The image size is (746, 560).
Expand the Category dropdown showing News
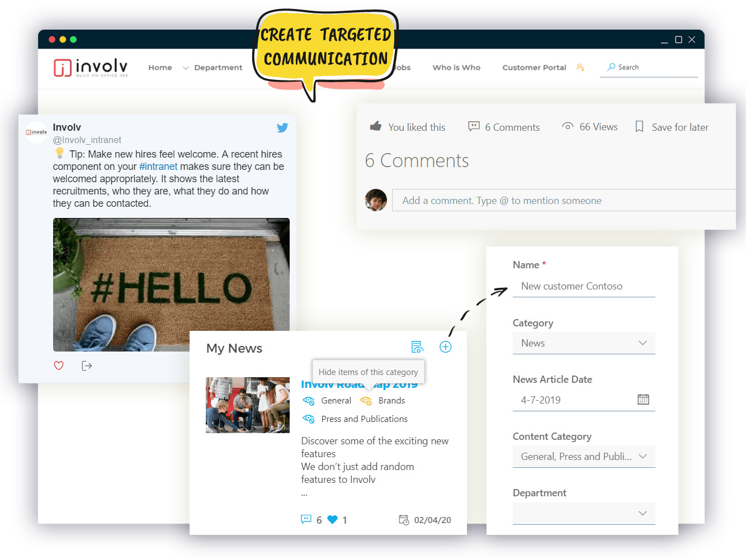[x=584, y=343]
